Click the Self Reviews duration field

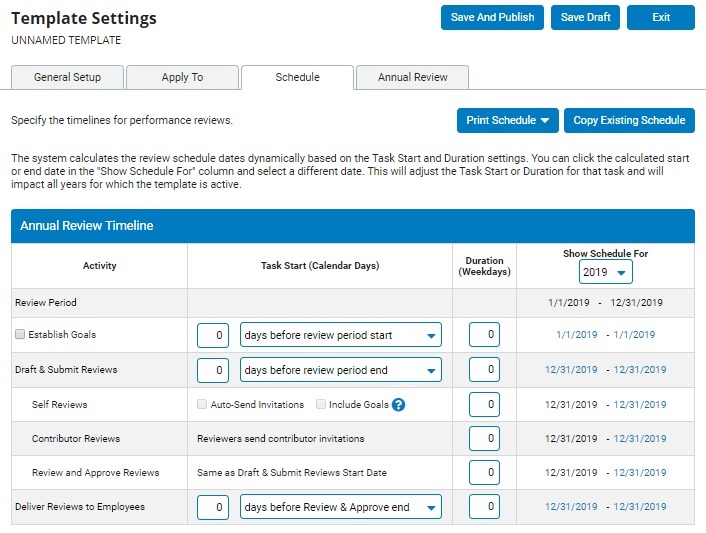coord(484,404)
